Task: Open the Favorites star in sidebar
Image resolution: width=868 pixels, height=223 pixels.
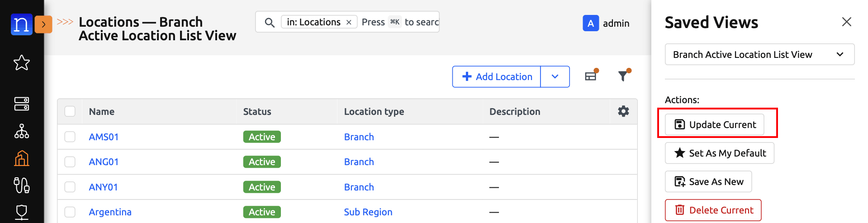Action: [22, 63]
